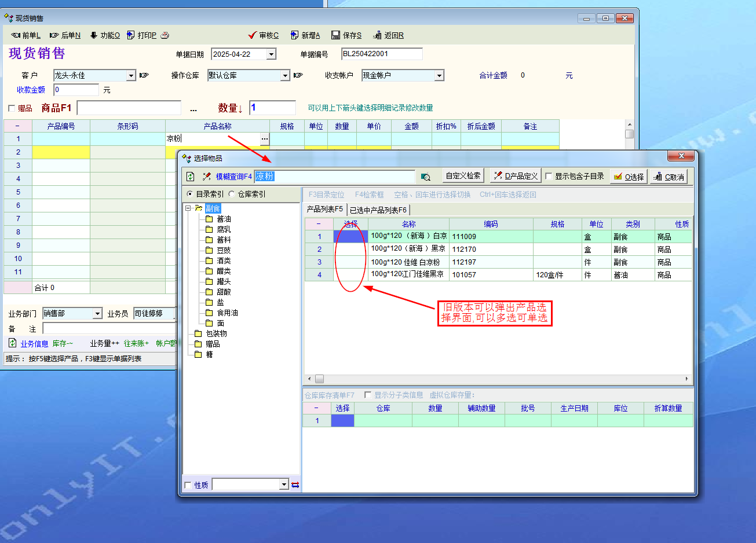Open the 单据日期 date dropdown

[271, 54]
